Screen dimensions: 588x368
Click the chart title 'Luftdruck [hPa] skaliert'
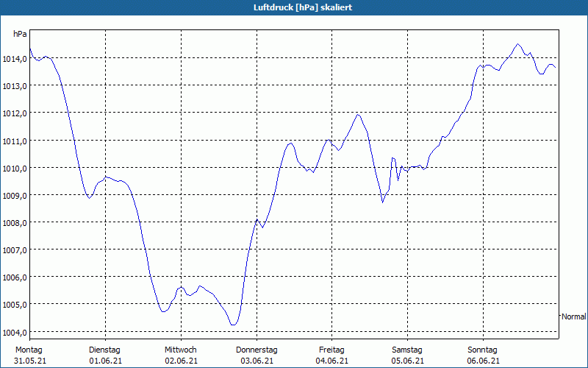pyautogui.click(x=303, y=7)
